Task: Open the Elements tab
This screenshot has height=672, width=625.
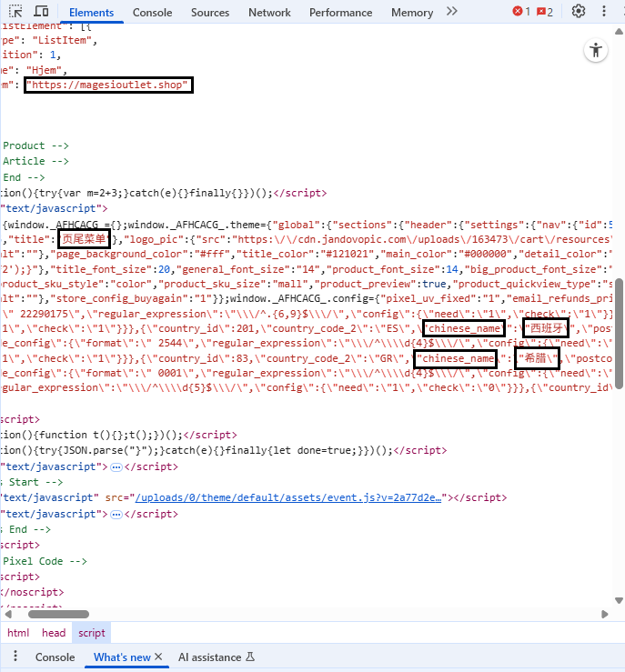Action: [x=91, y=13]
